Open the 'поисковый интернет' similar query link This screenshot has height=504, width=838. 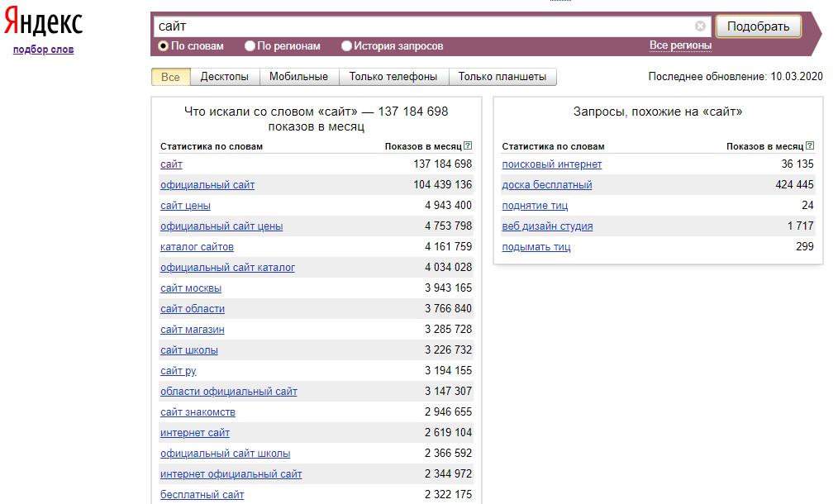click(551, 164)
